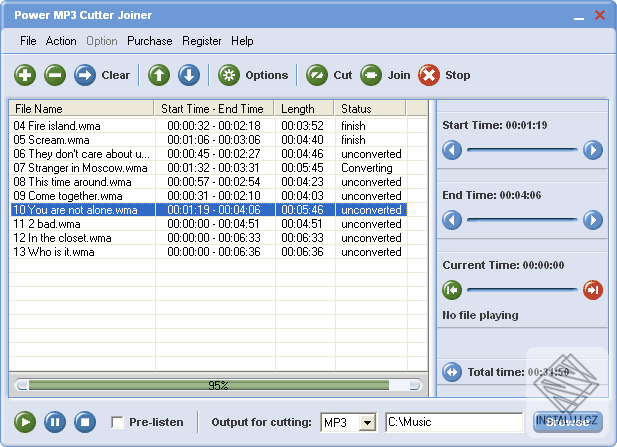617x447 pixels.
Task: Select row 09 Come together.wma
Action: click(209, 196)
